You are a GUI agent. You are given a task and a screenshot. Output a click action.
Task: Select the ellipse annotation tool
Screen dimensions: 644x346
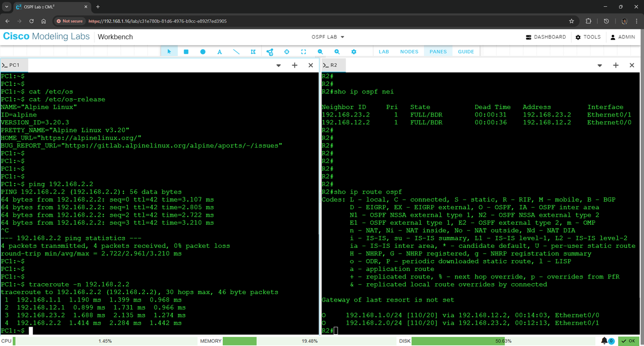[203, 51]
